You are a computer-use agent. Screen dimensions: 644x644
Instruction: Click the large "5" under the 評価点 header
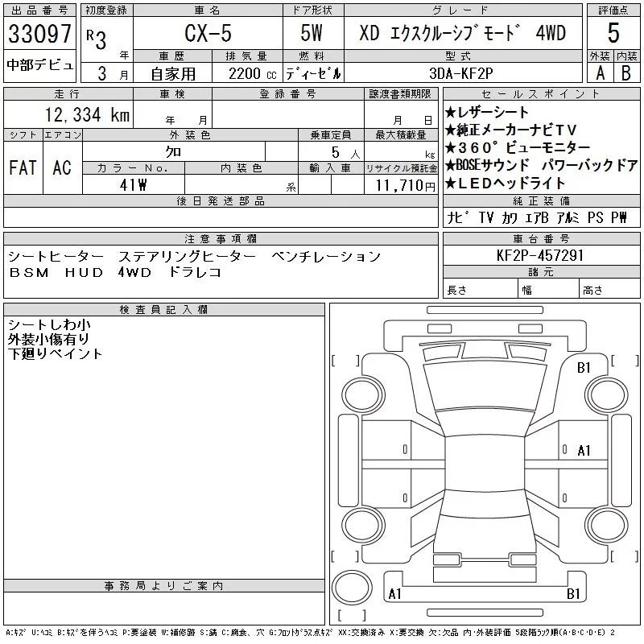[x=613, y=33]
